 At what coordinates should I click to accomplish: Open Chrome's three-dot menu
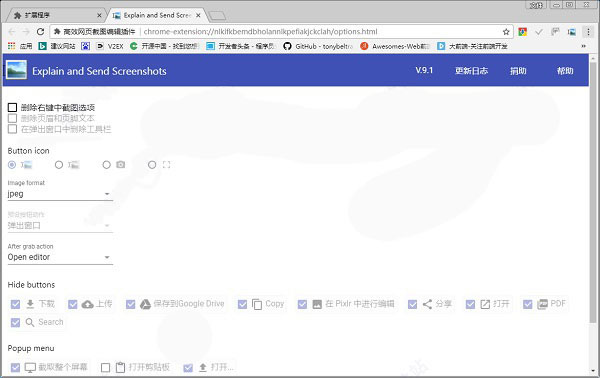(589, 32)
